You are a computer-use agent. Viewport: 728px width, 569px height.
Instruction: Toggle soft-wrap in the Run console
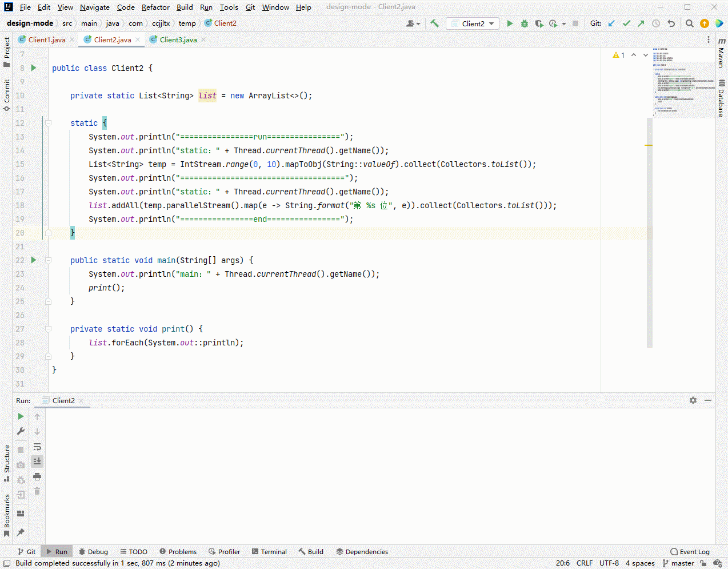[37, 447]
